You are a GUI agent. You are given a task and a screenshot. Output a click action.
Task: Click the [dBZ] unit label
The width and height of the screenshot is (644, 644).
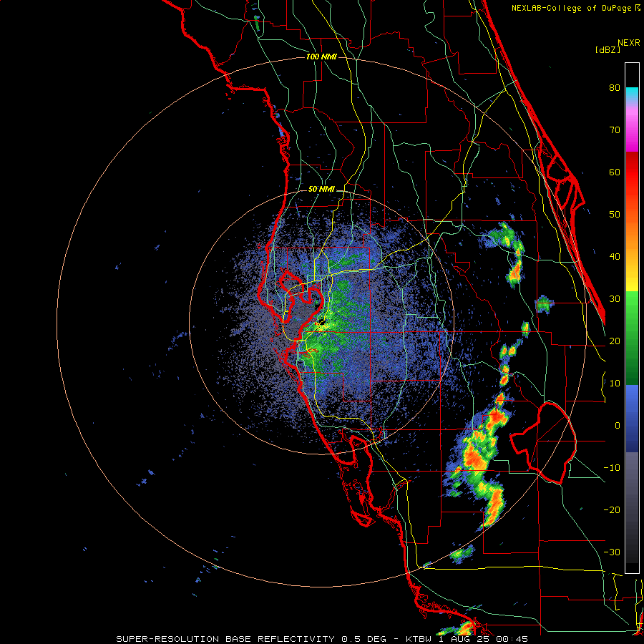click(x=608, y=49)
